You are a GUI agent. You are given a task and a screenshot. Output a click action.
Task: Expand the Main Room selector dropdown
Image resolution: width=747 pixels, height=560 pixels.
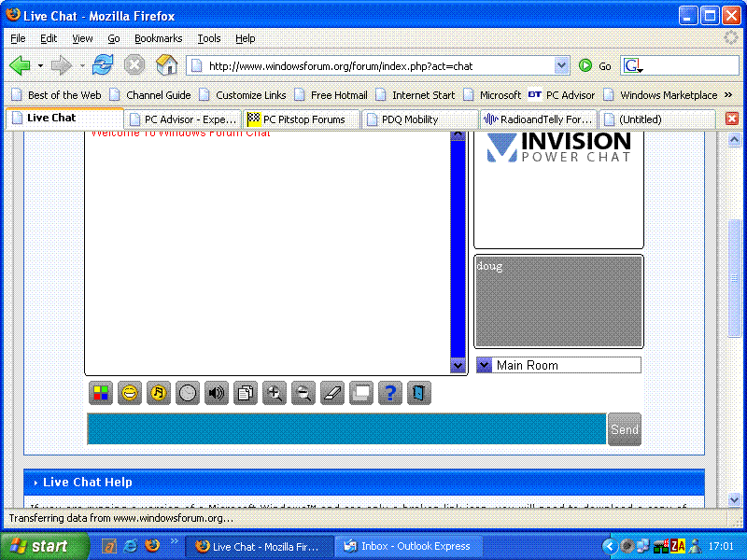click(484, 365)
